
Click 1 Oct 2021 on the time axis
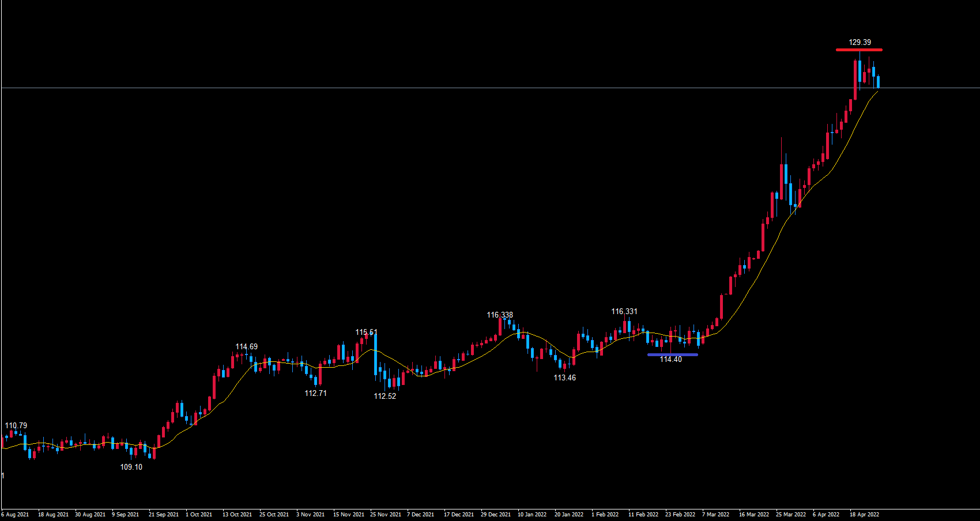(199, 514)
